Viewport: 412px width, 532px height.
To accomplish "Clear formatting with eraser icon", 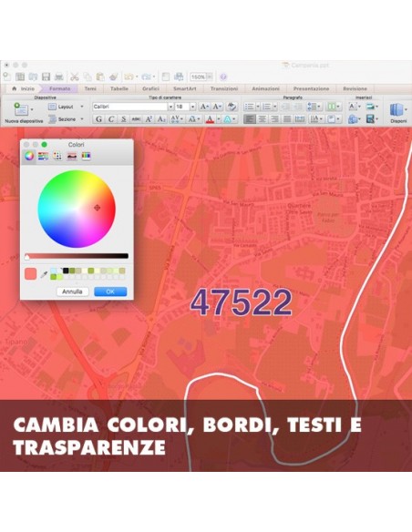I will point(232,107).
